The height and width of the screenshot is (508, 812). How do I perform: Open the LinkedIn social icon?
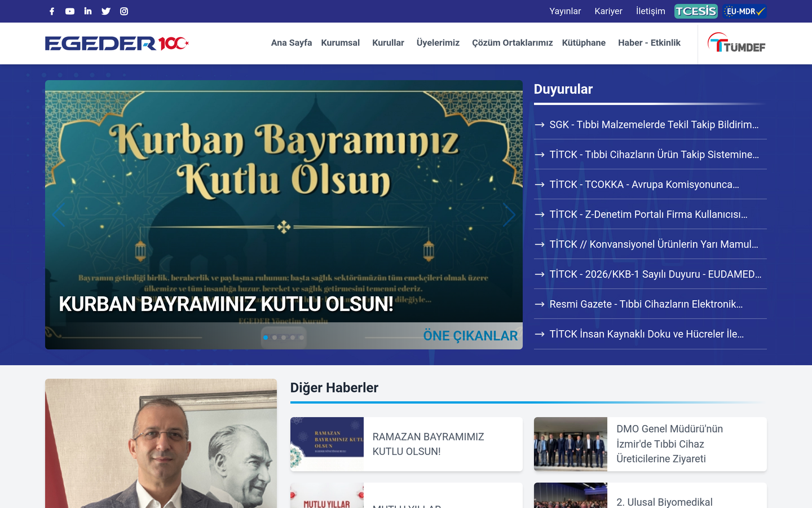point(88,11)
